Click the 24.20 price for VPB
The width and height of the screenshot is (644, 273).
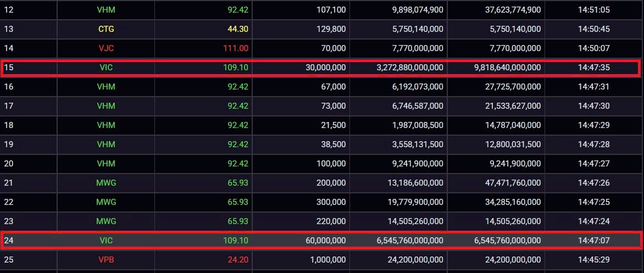(x=237, y=260)
